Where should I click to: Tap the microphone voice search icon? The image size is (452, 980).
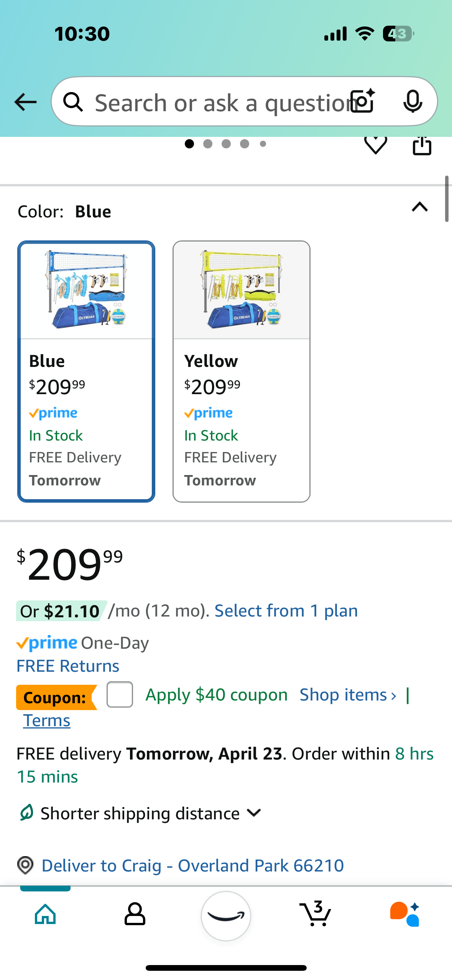coord(413,102)
